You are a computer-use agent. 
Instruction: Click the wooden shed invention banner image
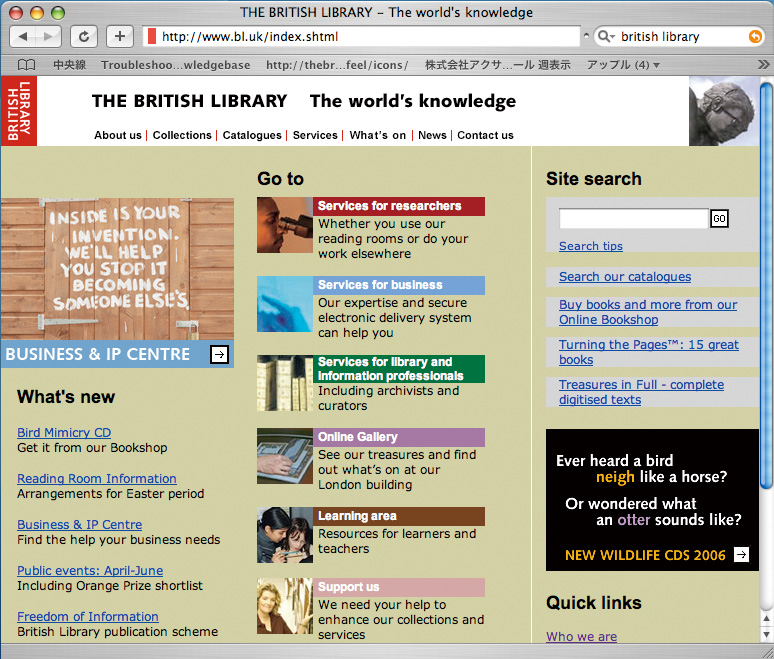(x=117, y=269)
